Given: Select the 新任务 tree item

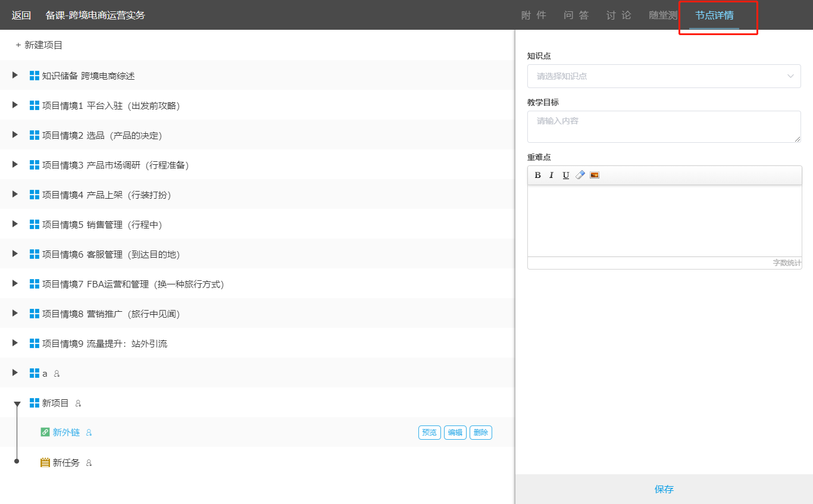Looking at the screenshot, I should pos(66,462).
